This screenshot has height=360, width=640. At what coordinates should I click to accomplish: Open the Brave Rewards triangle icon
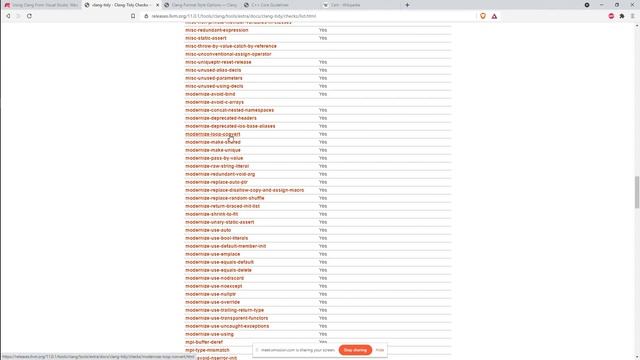point(494,16)
